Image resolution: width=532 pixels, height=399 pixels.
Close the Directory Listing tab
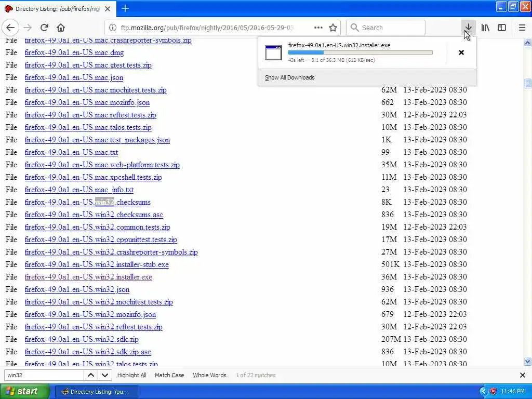tap(108, 9)
